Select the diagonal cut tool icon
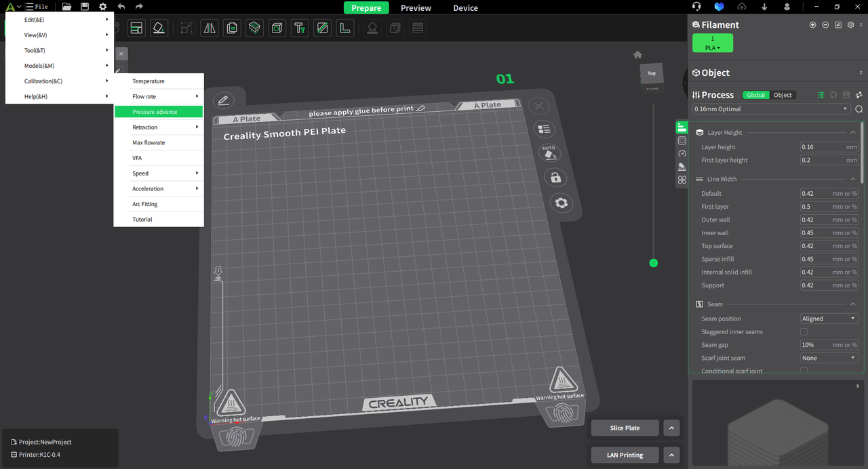The image size is (868, 469). (x=323, y=28)
